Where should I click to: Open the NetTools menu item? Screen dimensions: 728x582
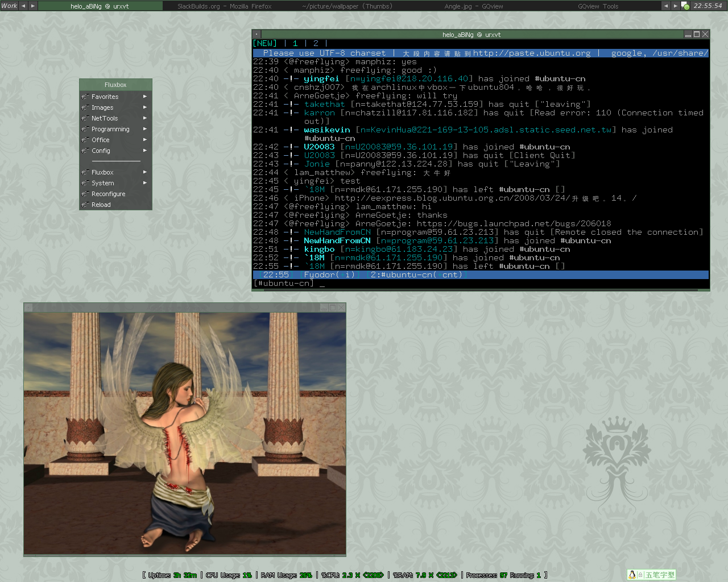(115, 118)
